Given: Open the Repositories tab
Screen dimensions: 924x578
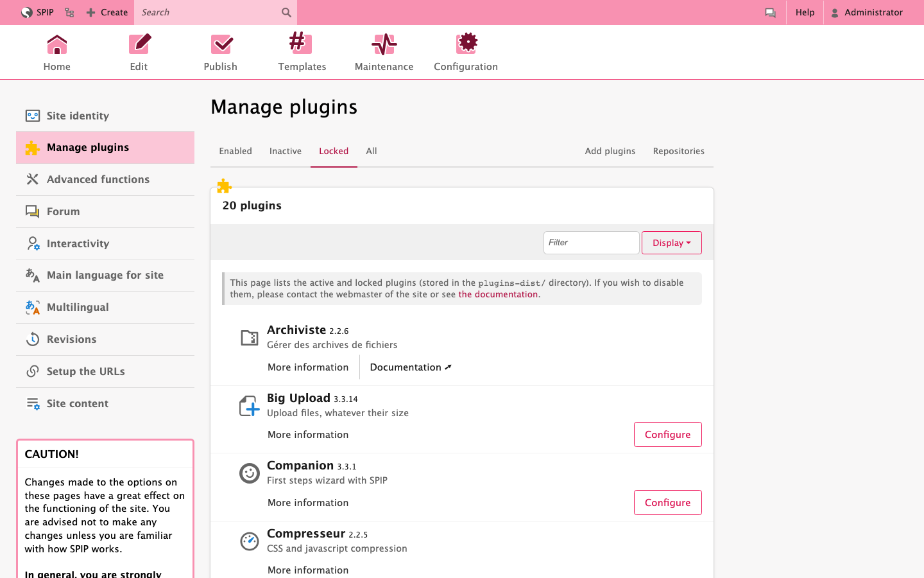Looking at the screenshot, I should [x=679, y=151].
